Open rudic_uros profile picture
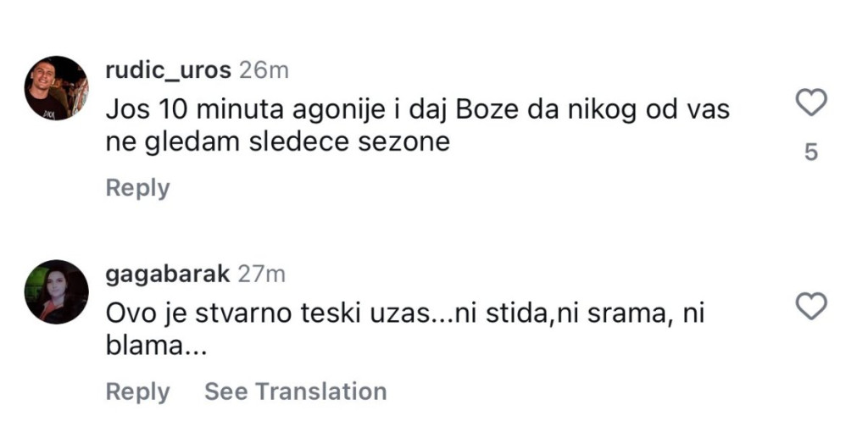This screenshot has width=868, height=438. pos(56,88)
